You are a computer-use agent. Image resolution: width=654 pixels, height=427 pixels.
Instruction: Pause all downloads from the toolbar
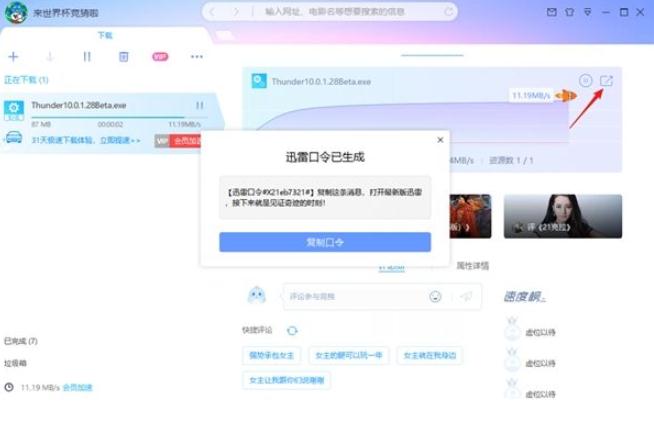point(87,57)
